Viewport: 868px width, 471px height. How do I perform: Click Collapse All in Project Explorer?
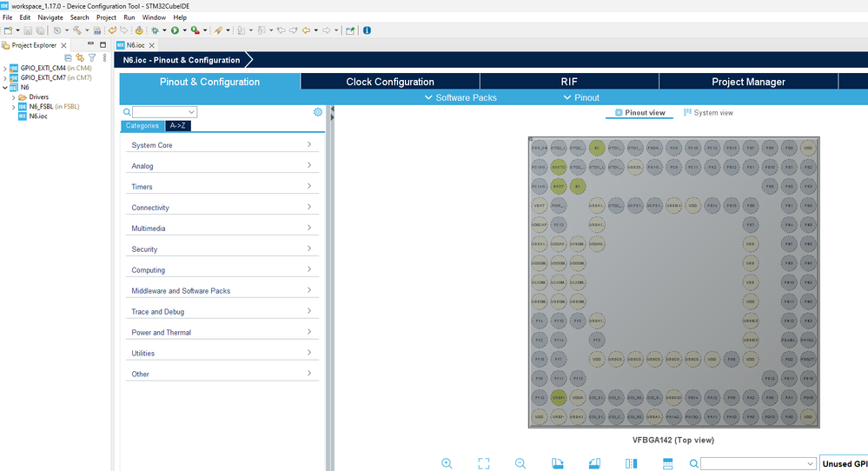(68, 57)
